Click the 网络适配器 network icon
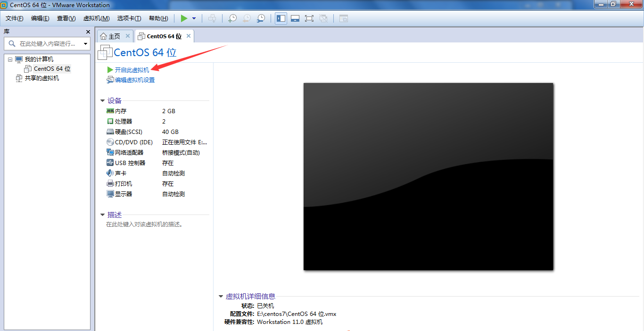644x331 pixels. (x=110, y=153)
